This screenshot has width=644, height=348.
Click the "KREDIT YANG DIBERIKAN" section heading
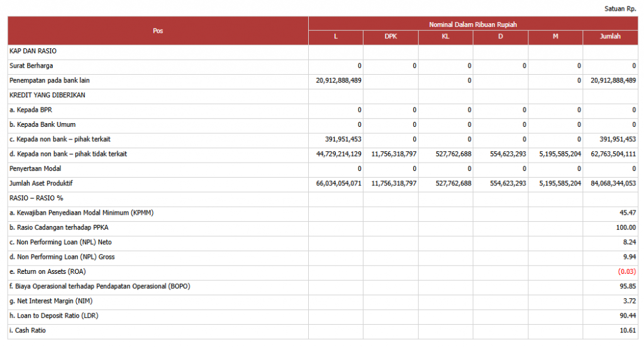coord(47,95)
